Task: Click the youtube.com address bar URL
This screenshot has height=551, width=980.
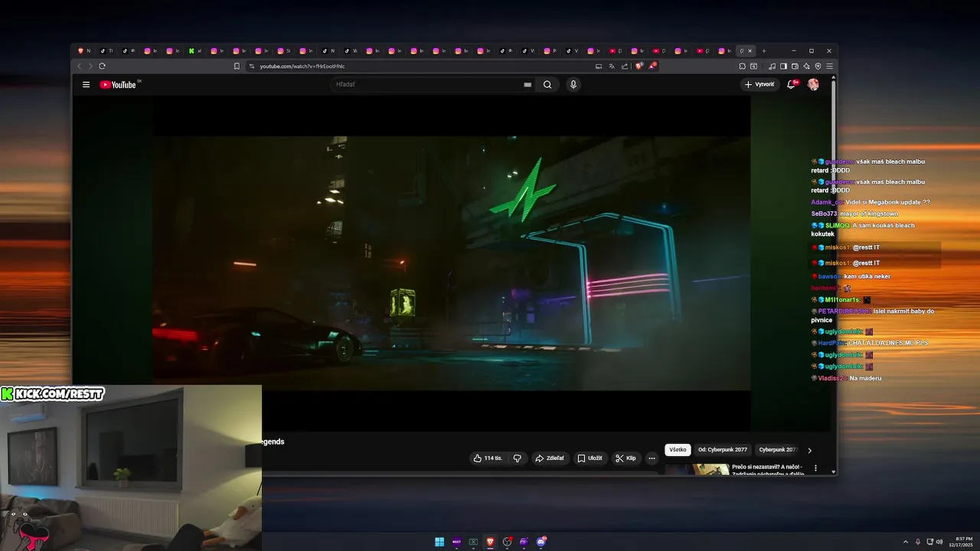Action: 302,67
